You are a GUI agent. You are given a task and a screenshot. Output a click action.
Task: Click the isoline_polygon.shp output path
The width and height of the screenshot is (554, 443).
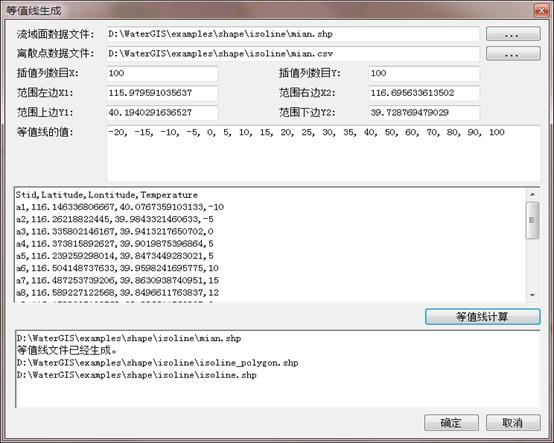point(157,363)
